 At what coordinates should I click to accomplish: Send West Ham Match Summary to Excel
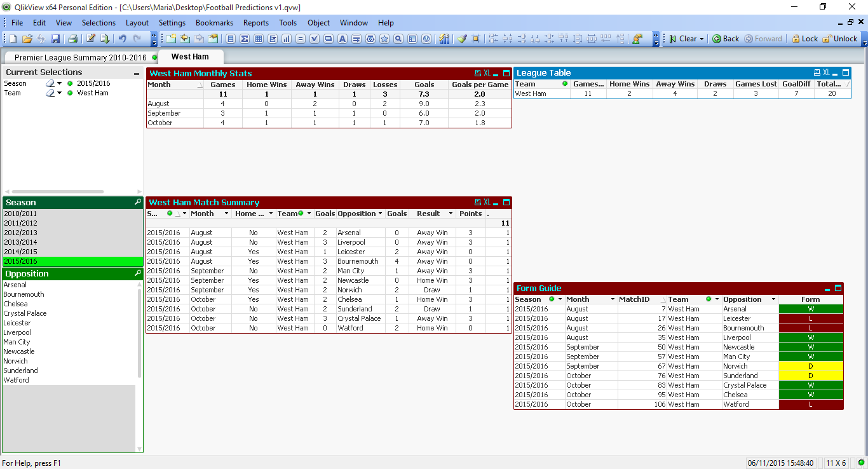(x=487, y=202)
